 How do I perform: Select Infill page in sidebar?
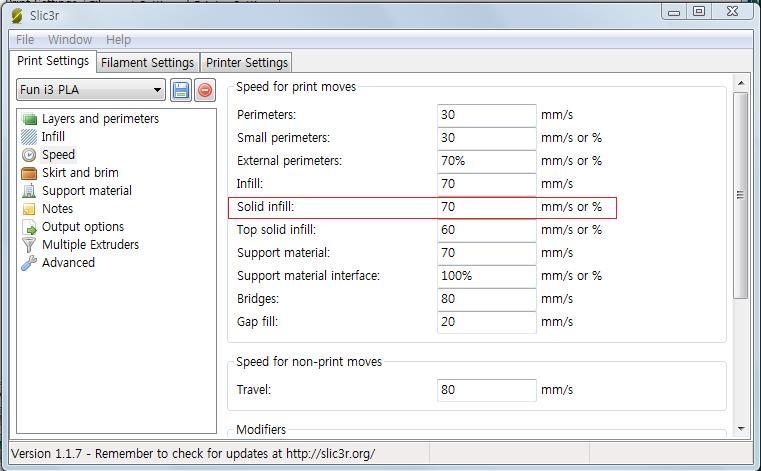click(x=53, y=137)
